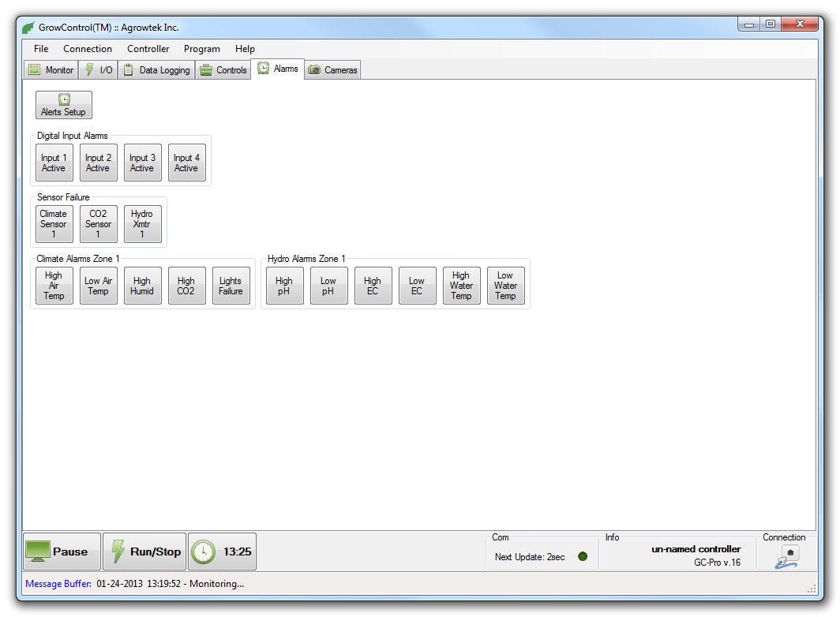Click the Run/Stop lightning button

[144, 552]
